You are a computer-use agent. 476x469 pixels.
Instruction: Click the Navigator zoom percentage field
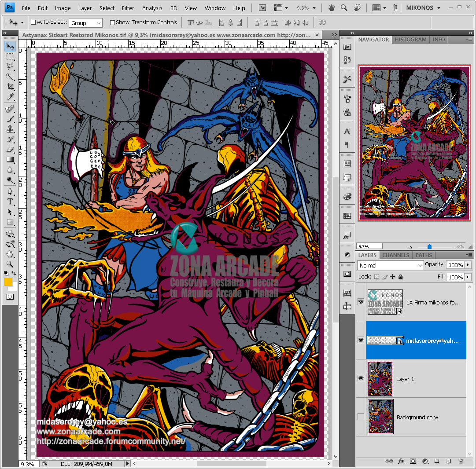(x=369, y=246)
